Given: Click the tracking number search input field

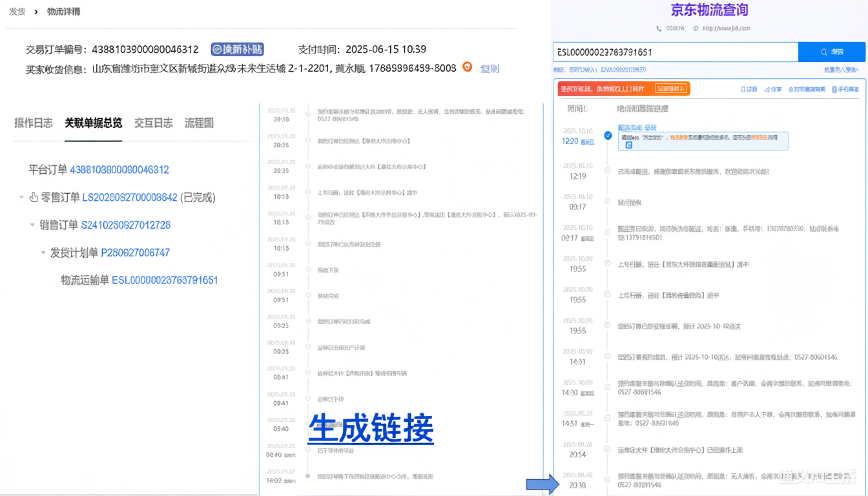Looking at the screenshot, I should [x=675, y=52].
